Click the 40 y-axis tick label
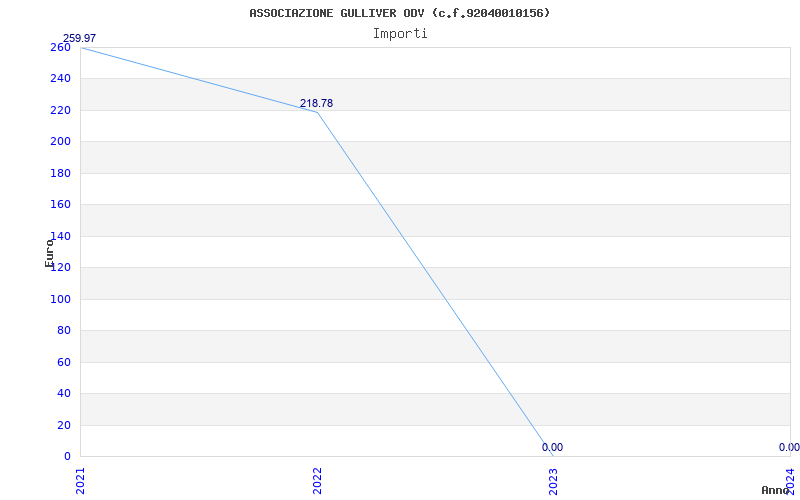 64,393
